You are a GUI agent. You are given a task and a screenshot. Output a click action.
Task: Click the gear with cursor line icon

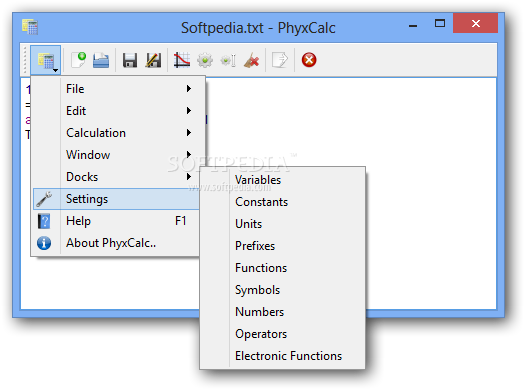pos(228,61)
